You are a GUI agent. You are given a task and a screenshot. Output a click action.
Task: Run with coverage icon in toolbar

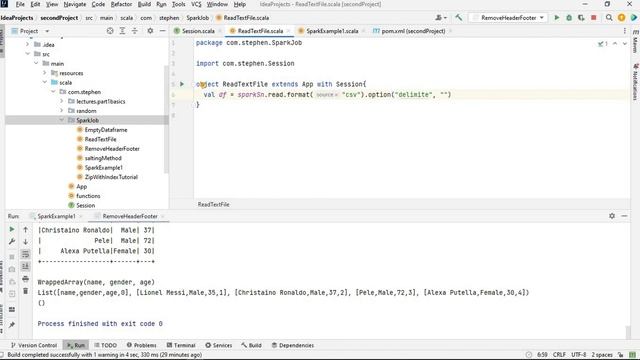click(x=581, y=18)
